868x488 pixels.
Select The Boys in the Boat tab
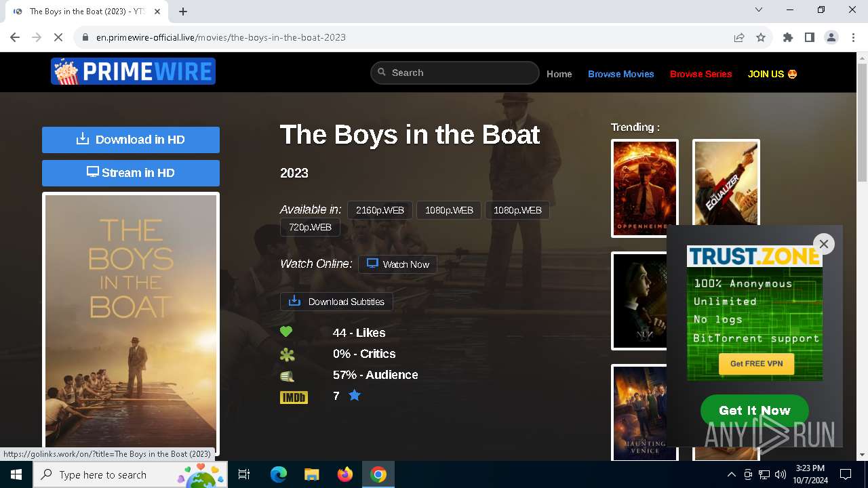[x=87, y=12]
